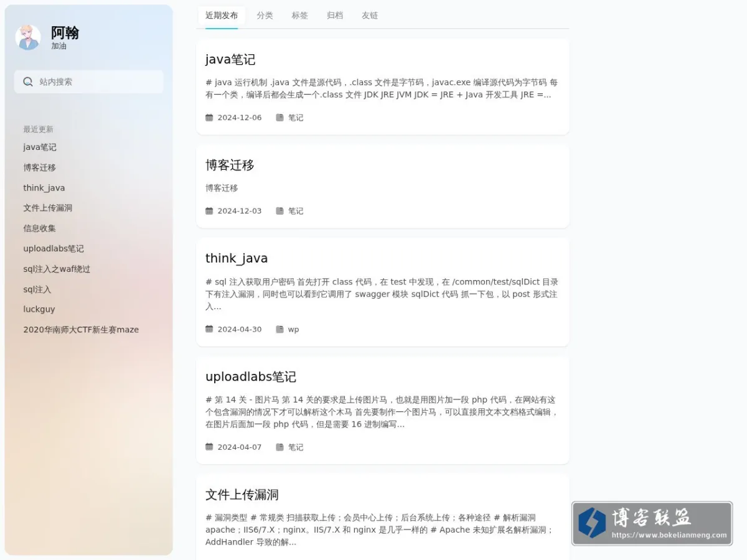
Task: Open sidebar link 2020华南师大CTF新生赛maze
Action: pos(81,330)
